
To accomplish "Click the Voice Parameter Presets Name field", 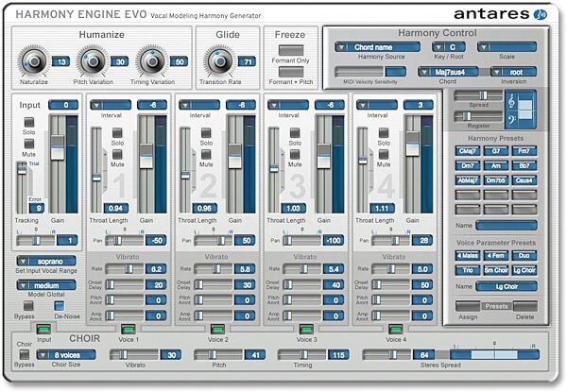I will click(507, 286).
